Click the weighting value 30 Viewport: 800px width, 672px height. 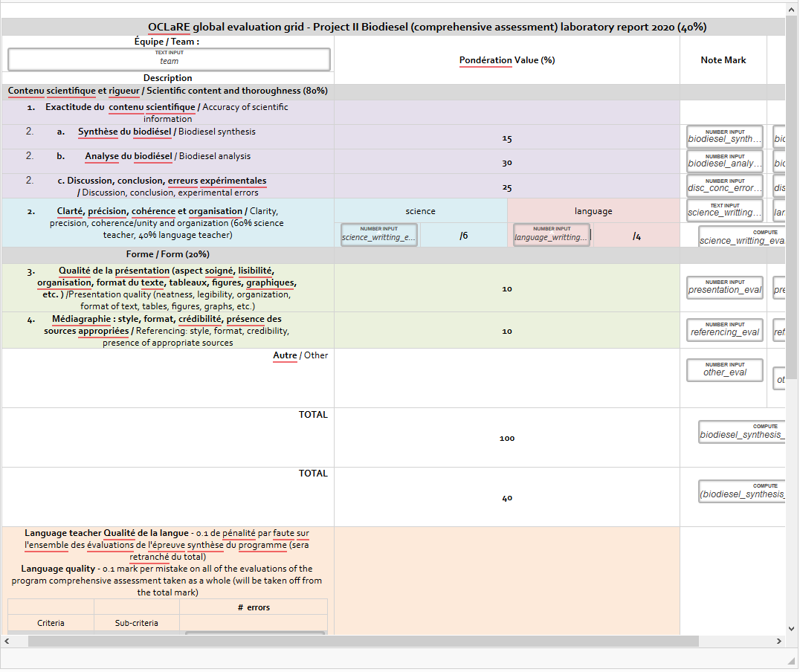[x=506, y=163]
